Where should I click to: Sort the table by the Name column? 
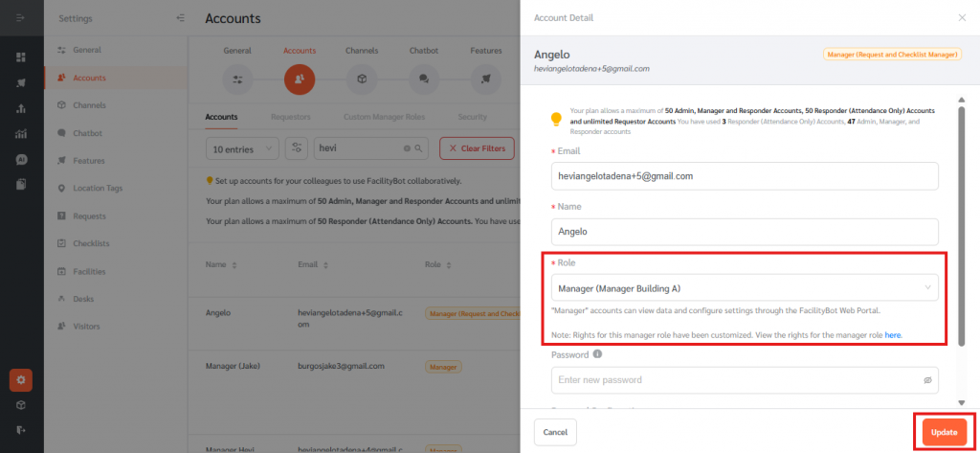pos(234,263)
